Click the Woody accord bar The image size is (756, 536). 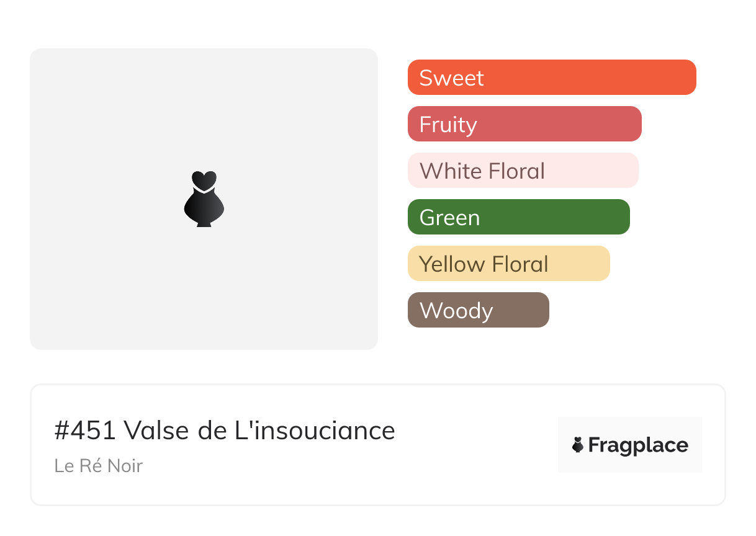pos(479,310)
